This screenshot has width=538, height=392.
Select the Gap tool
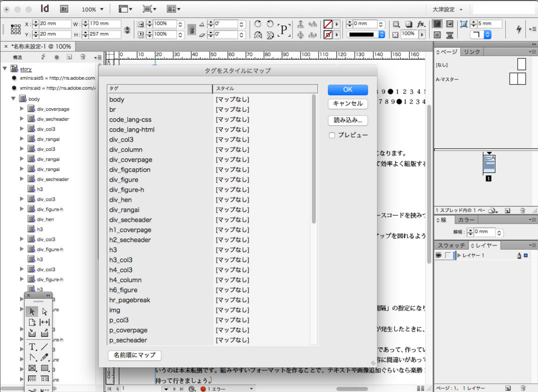[45, 322]
